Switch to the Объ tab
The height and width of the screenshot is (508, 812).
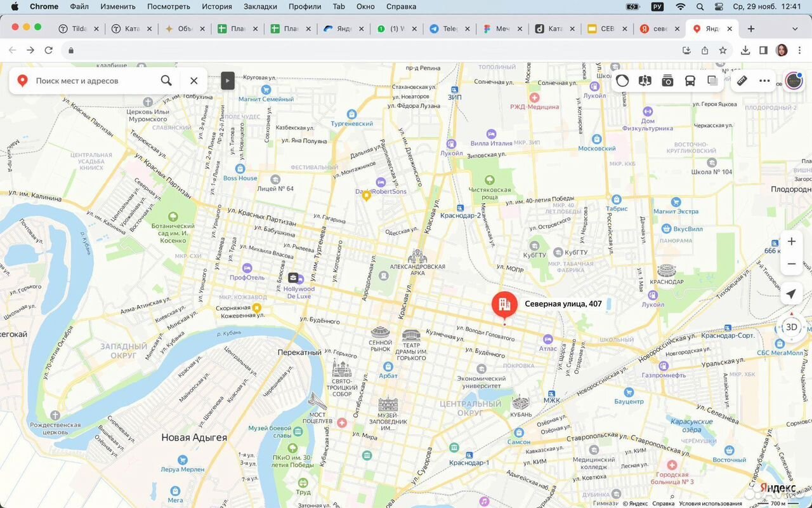(x=185, y=29)
